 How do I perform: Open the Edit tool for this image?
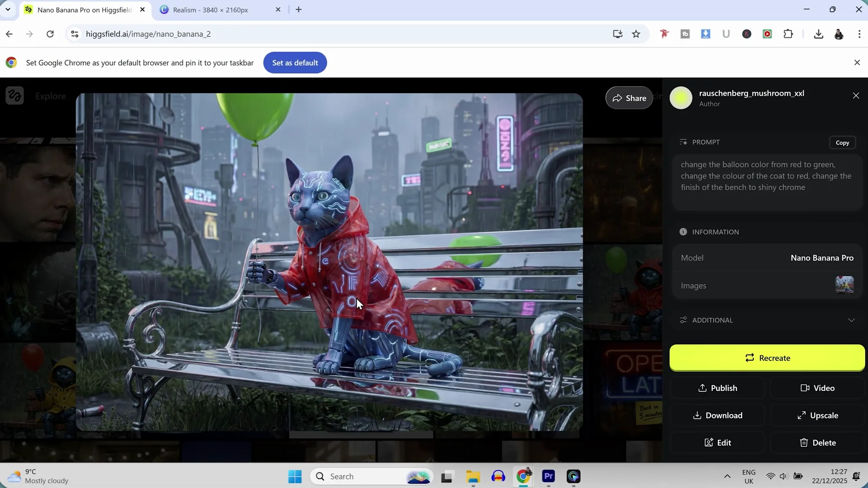[717, 442]
